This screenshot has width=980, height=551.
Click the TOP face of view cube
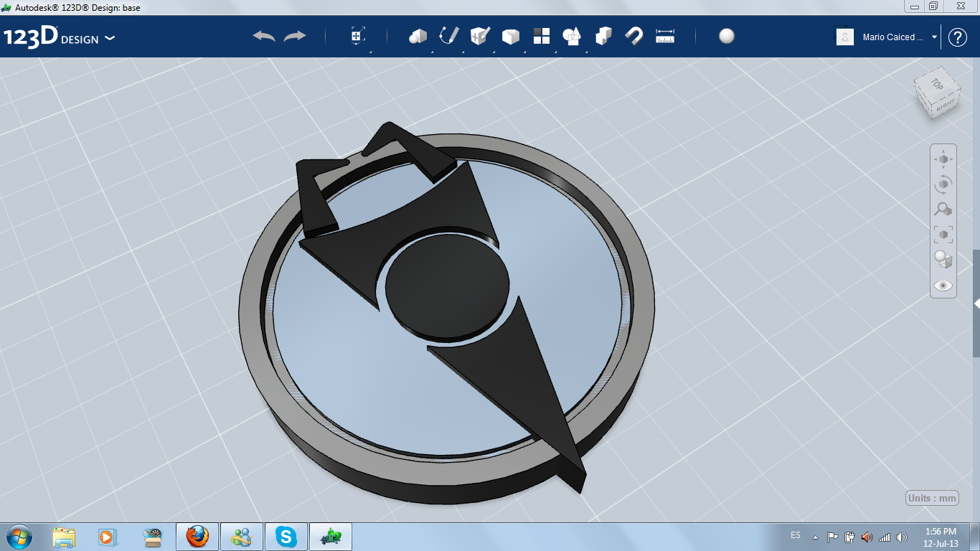point(936,83)
